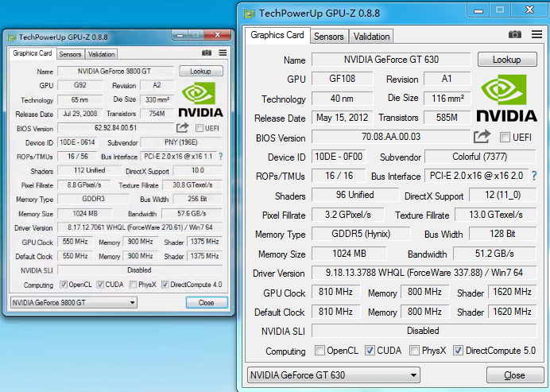The width and height of the screenshot is (550, 392).
Task: Toggle DirectCompute 5.0 checkbox
Action: tap(458, 350)
